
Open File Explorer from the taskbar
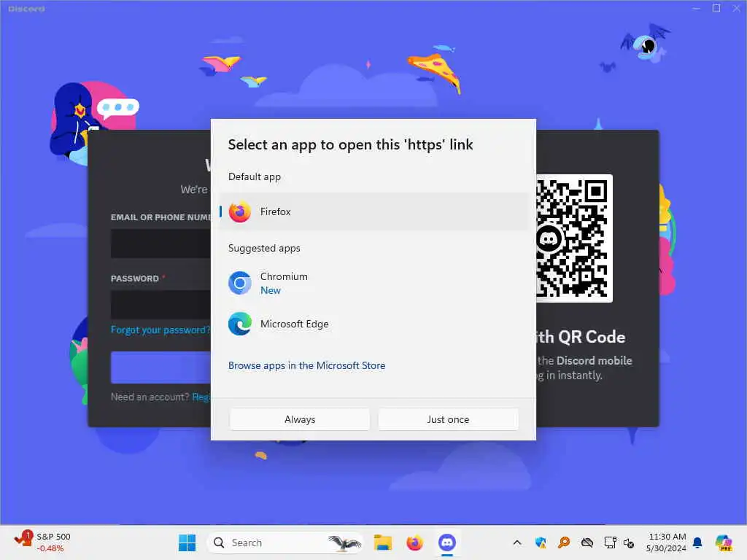coord(382,542)
